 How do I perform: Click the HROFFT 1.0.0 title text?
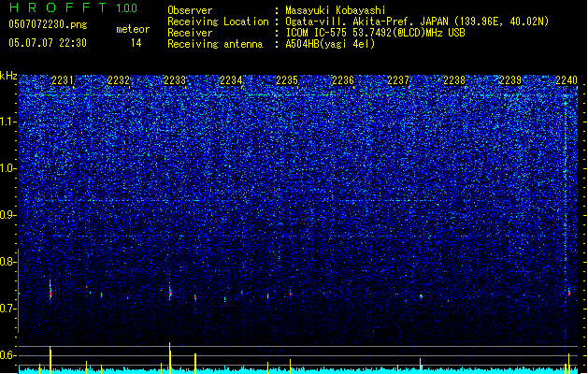click(x=73, y=7)
